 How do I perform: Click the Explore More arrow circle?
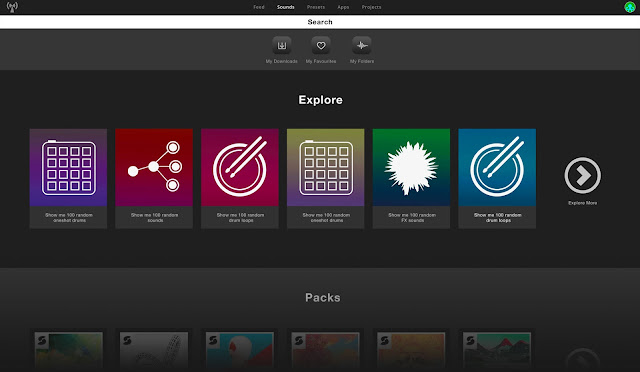582,176
